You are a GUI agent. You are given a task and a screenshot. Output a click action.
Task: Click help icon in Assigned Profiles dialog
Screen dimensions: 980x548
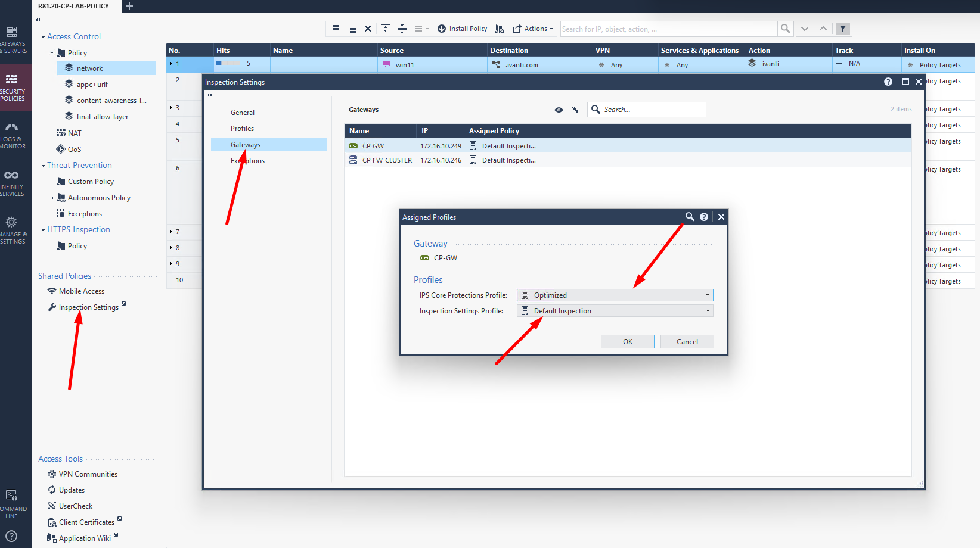pos(704,217)
